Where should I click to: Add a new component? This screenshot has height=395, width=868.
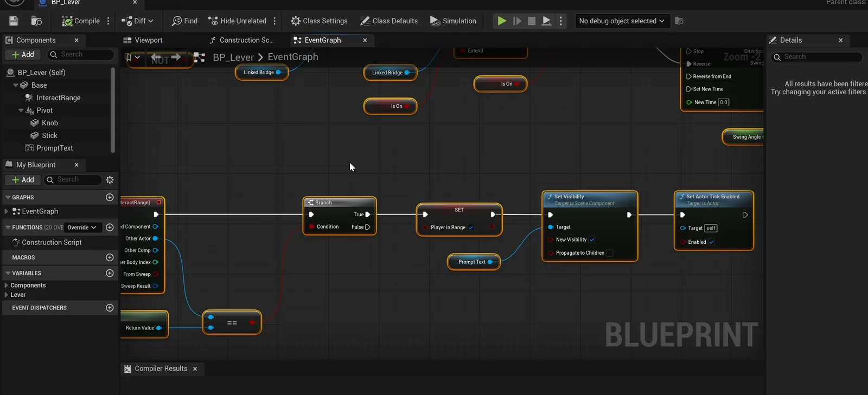[x=23, y=55]
